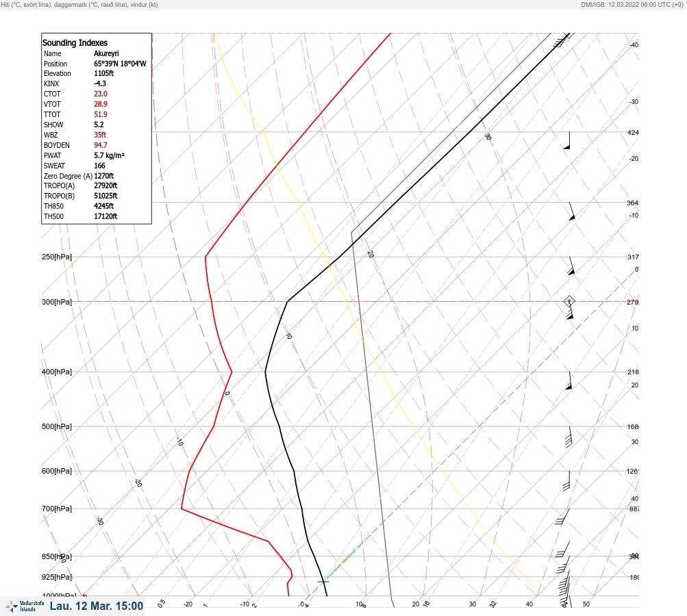
Task: Click the wind barb at the 250 hPa level
Action: (571, 266)
